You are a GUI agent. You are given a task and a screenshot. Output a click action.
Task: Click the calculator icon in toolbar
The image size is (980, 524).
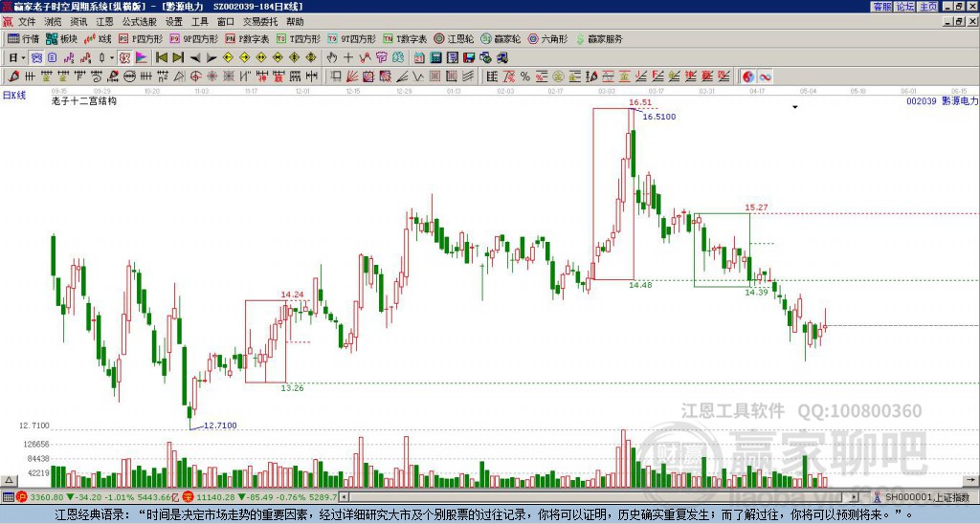coord(435,58)
